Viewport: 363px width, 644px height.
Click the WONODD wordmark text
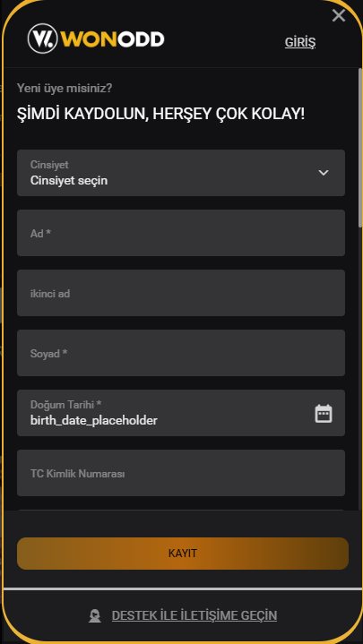pyautogui.click(x=113, y=39)
